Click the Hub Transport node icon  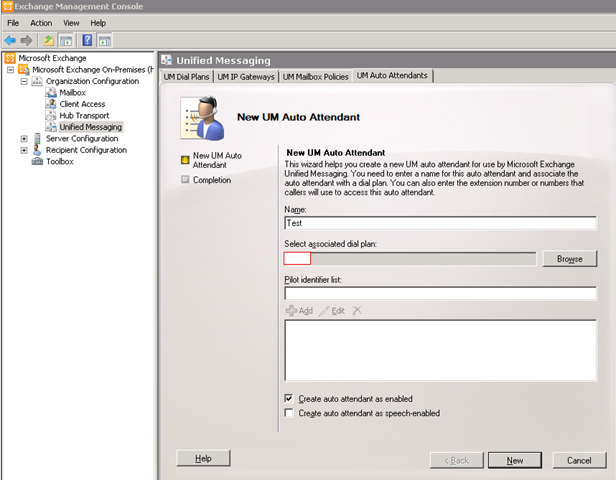tap(51, 115)
